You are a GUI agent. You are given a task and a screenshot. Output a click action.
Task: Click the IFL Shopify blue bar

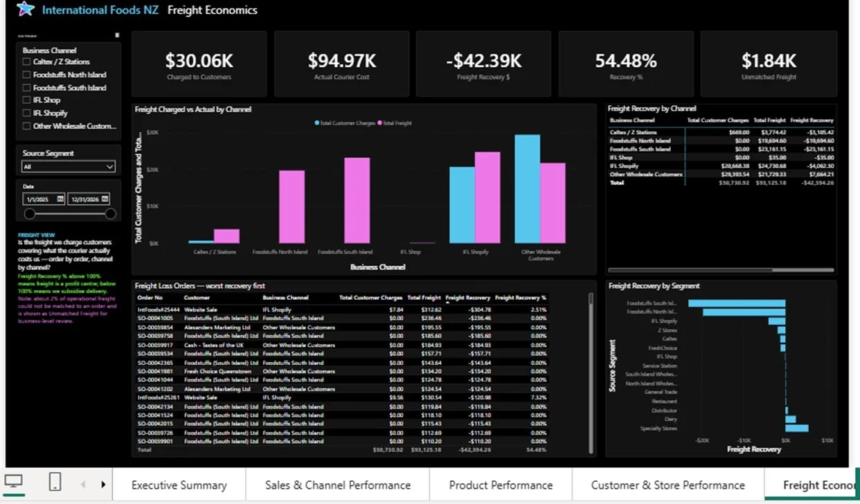click(462, 205)
